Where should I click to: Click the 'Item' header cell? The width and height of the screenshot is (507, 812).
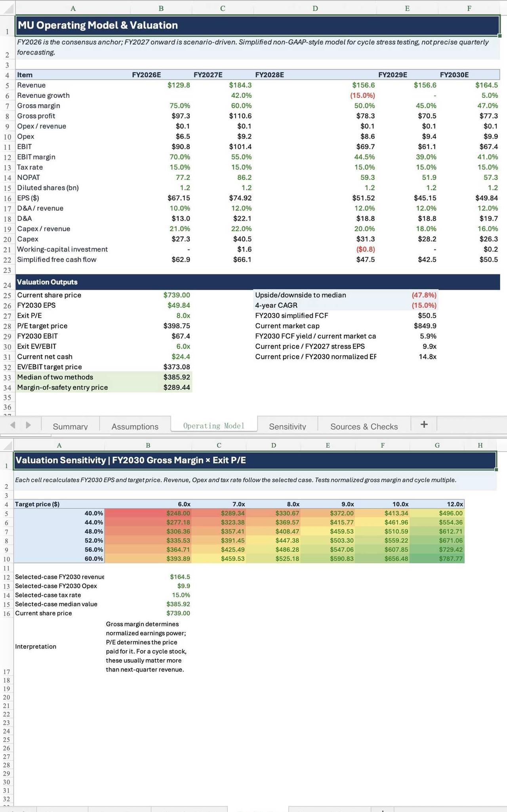click(x=73, y=75)
